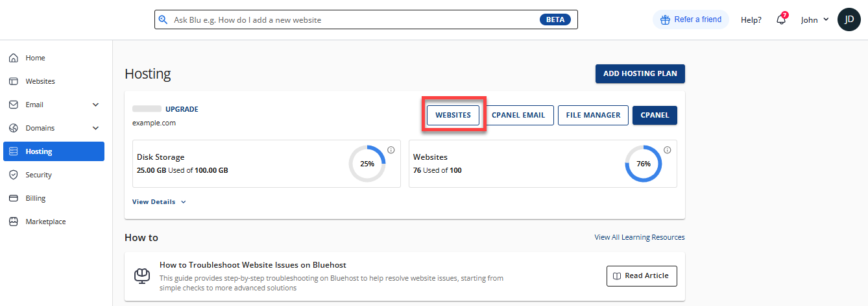Click the BETA badge in search bar
868x306 pixels.
[555, 19]
